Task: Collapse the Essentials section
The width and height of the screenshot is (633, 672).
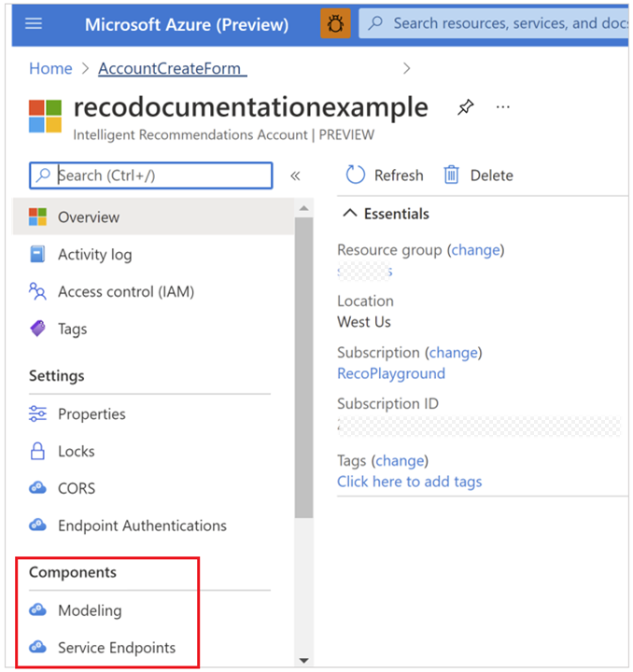Action: tap(350, 213)
